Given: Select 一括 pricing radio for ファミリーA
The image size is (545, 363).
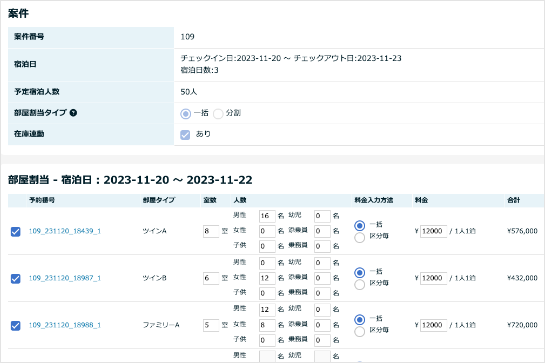Looking at the screenshot, I should [x=359, y=320].
